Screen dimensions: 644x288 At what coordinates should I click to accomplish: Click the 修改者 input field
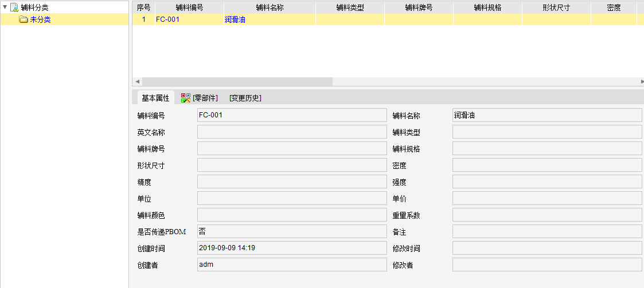pos(547,265)
